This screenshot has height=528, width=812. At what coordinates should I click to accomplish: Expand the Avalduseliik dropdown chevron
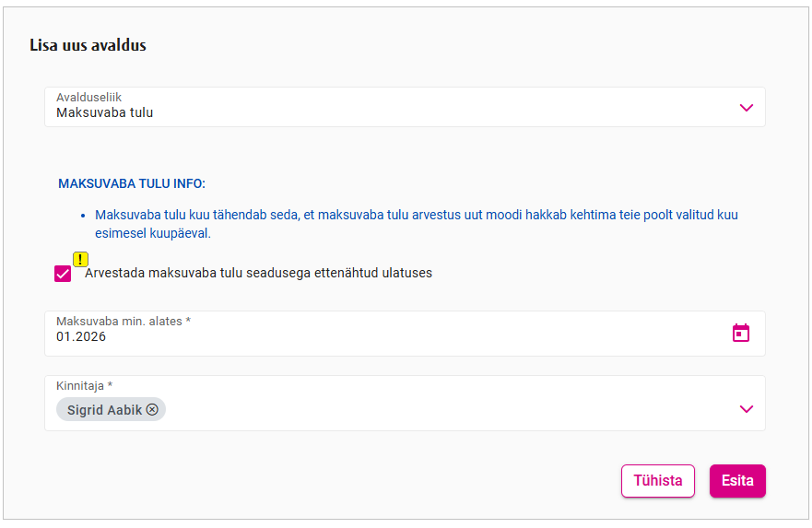click(x=747, y=108)
